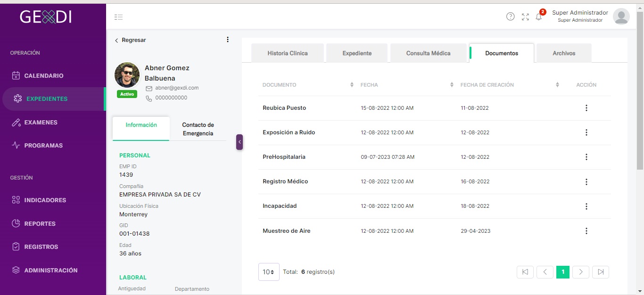Sort by Documento column
The image size is (644, 295).
(x=352, y=85)
